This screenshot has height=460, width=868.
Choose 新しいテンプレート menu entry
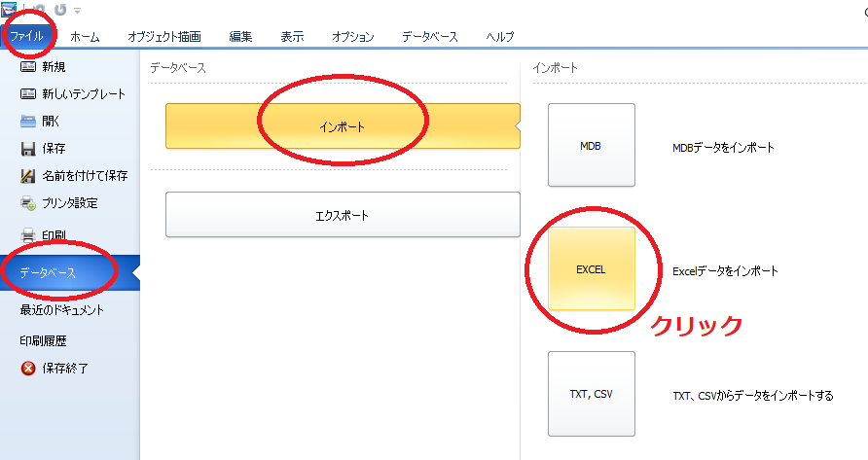click(x=84, y=94)
